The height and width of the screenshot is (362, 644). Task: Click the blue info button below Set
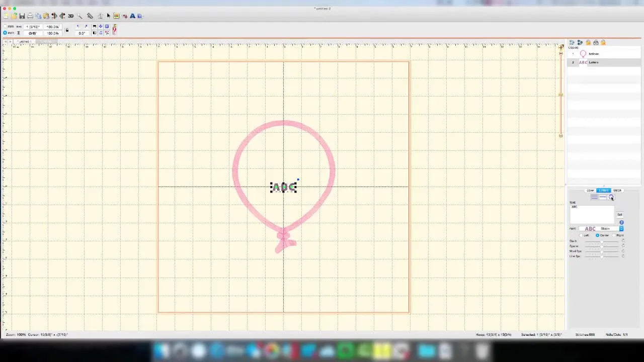pyautogui.click(x=621, y=222)
